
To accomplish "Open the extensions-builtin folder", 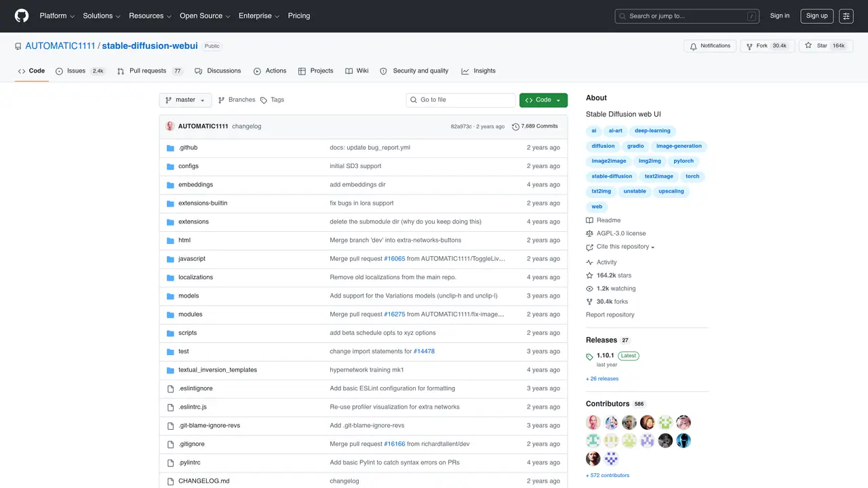I will click(203, 203).
